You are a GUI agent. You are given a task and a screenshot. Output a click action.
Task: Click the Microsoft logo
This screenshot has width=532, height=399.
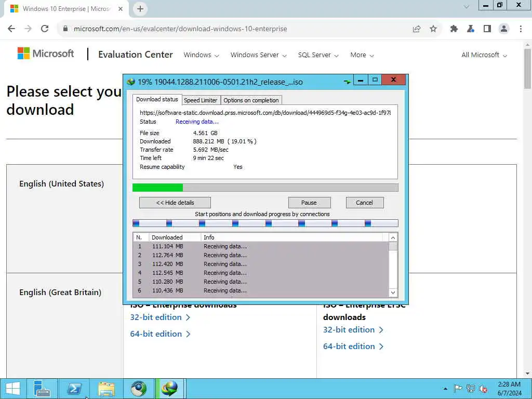coord(46,54)
